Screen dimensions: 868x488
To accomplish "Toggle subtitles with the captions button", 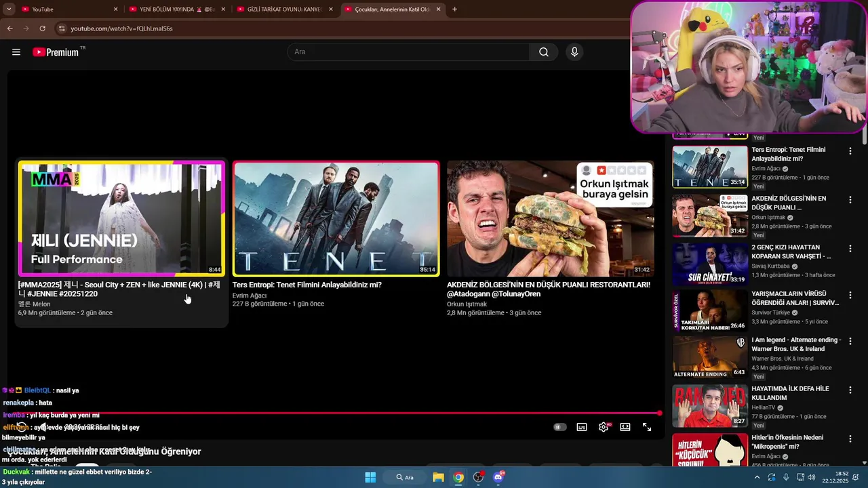I will tap(582, 427).
